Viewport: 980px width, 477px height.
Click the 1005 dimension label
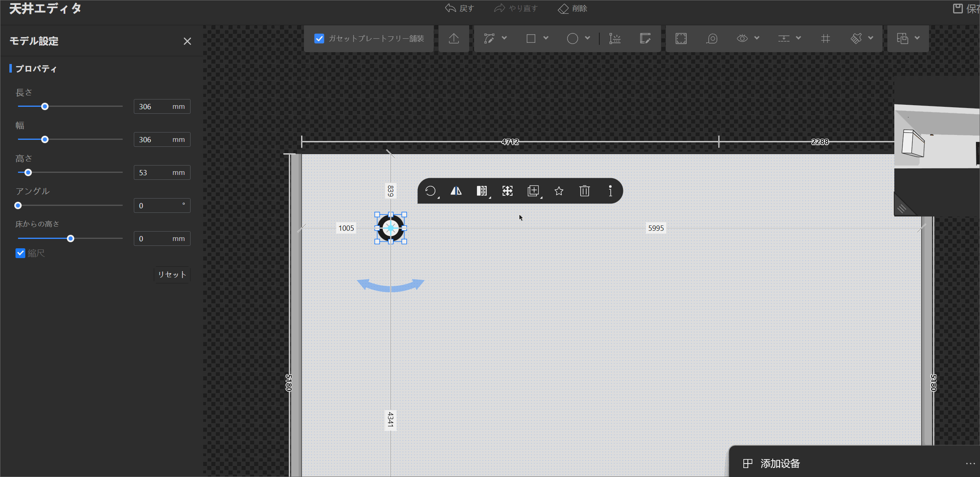(x=346, y=228)
